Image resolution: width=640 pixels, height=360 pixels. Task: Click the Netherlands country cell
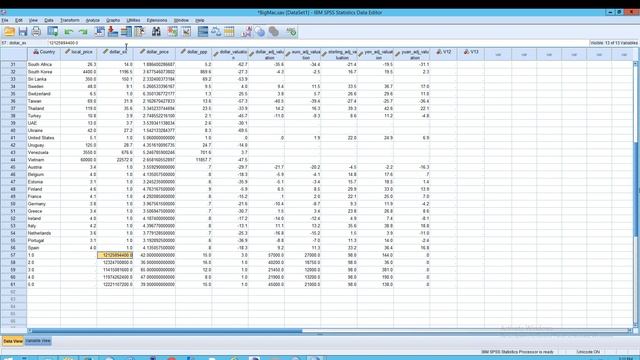pyautogui.click(x=44, y=233)
